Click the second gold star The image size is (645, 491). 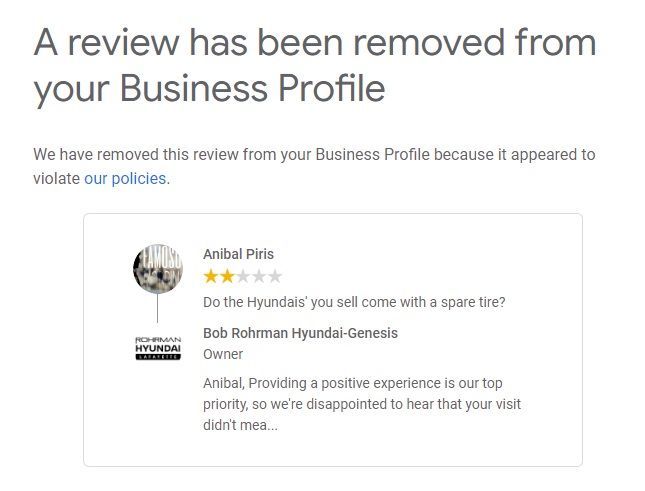[227, 276]
